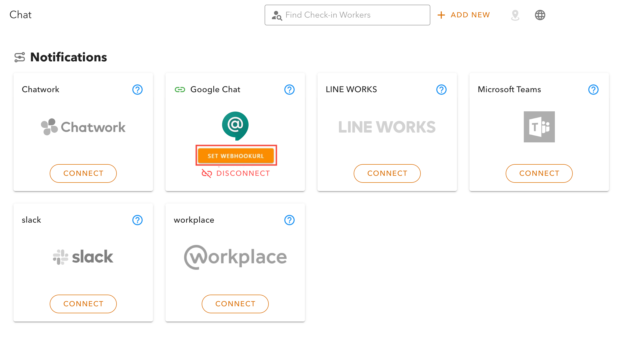624x364 pixels.
Task: Click the Google Chat logo
Action: pyautogui.click(x=235, y=126)
